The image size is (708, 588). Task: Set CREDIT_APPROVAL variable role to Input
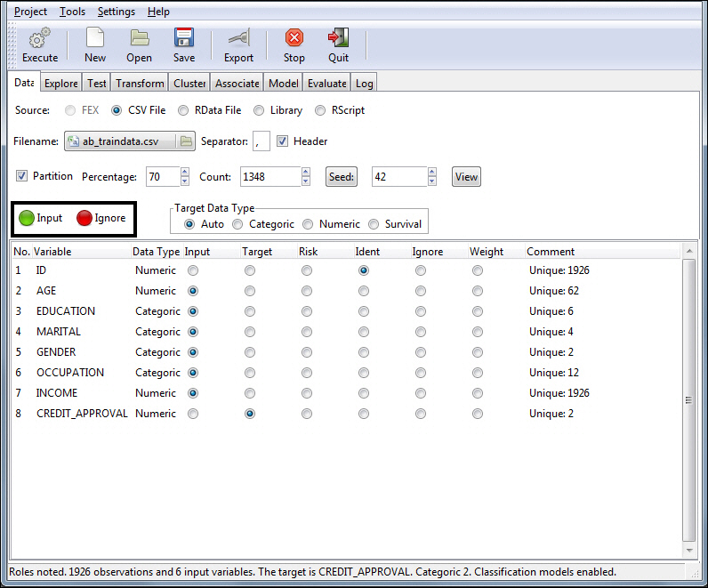click(193, 414)
